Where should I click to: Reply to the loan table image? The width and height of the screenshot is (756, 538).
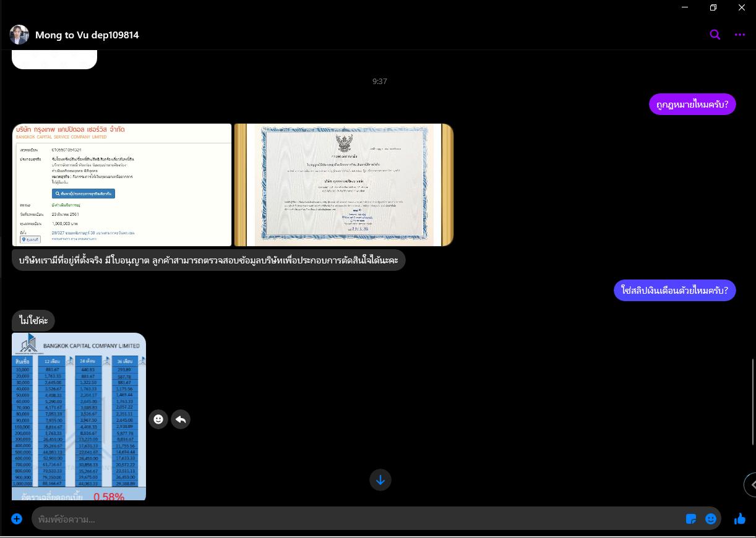click(181, 419)
